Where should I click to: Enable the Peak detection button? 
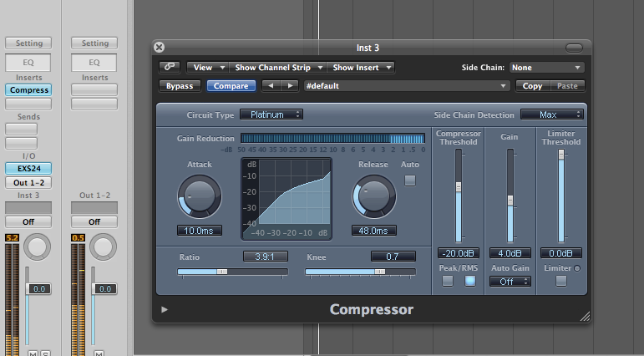447,281
